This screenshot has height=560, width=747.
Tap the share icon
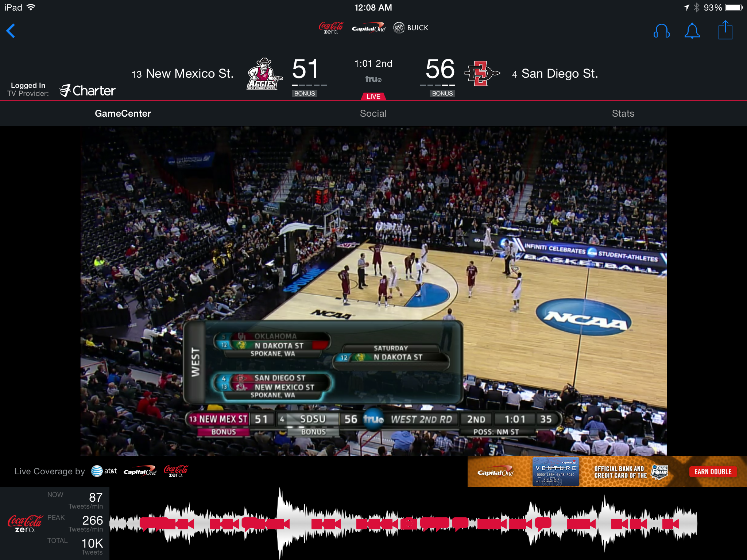[725, 30]
